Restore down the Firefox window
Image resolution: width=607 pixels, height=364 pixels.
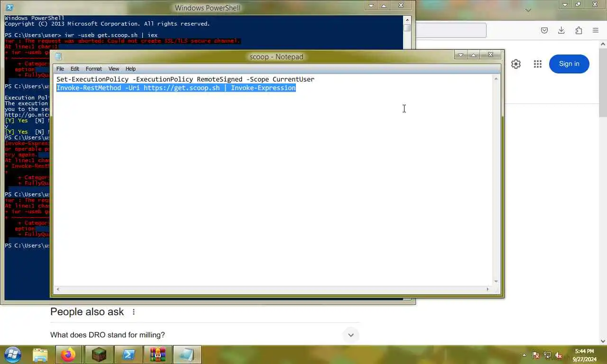pos(578,4)
